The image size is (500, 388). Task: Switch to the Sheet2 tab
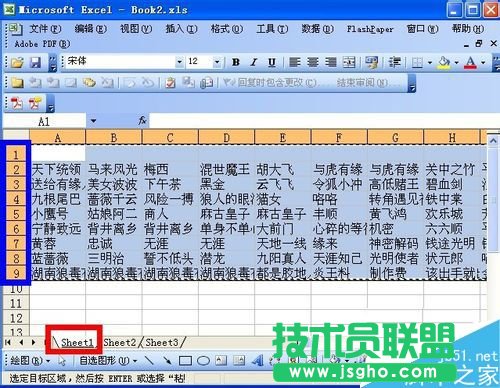pos(120,342)
